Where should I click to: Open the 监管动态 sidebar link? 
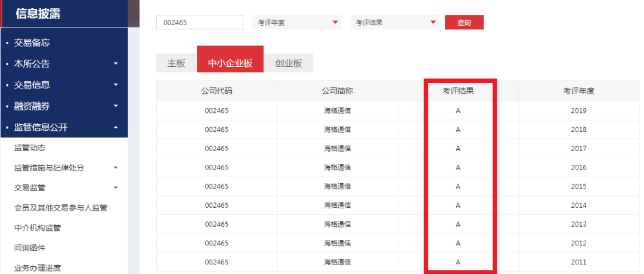pyautogui.click(x=30, y=148)
